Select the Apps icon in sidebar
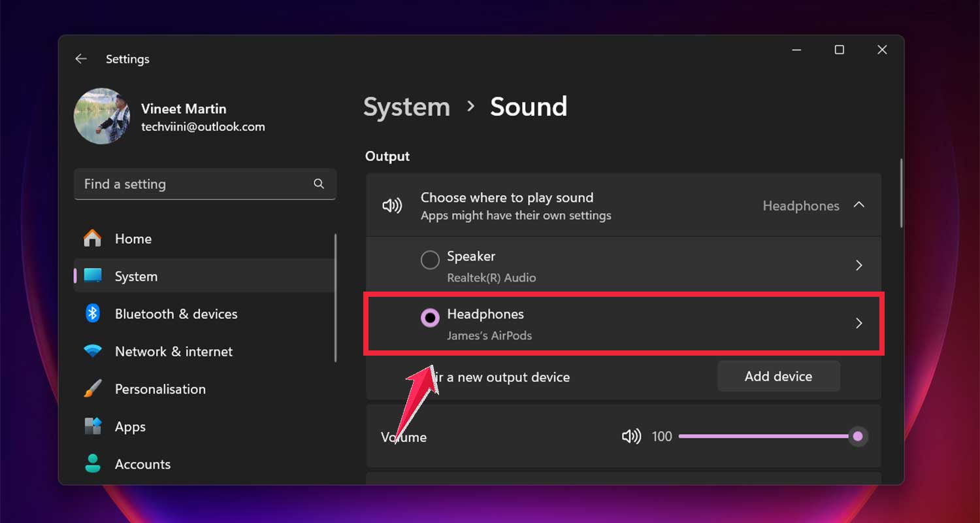This screenshot has height=523, width=980. click(93, 426)
